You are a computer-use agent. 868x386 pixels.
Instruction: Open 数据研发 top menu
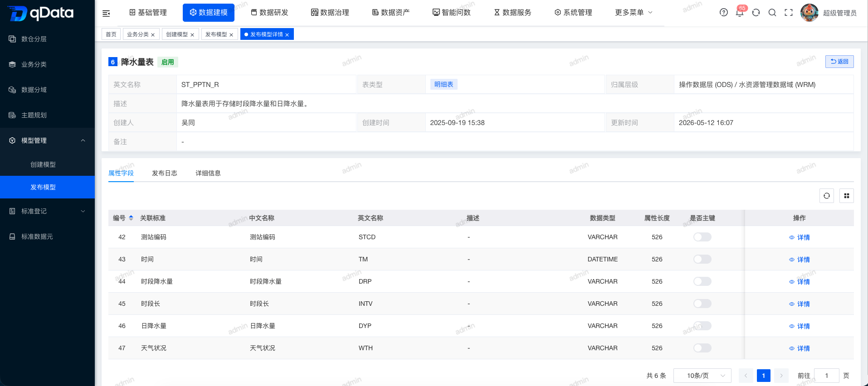coord(269,12)
